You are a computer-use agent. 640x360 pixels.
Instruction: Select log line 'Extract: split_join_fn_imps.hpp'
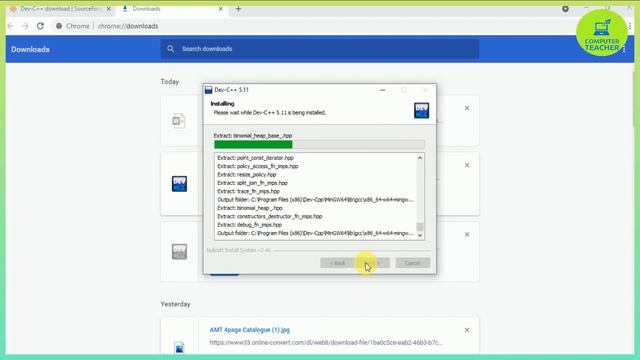click(x=252, y=183)
